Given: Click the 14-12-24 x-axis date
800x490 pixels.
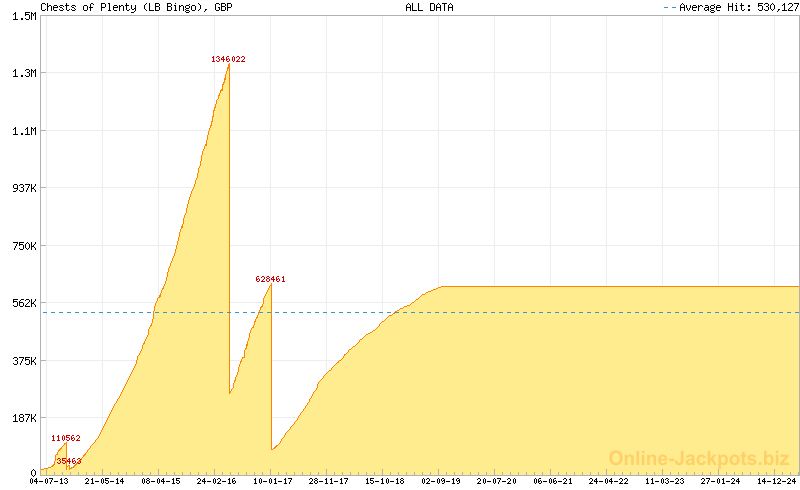Looking at the screenshot, I should [777, 481].
